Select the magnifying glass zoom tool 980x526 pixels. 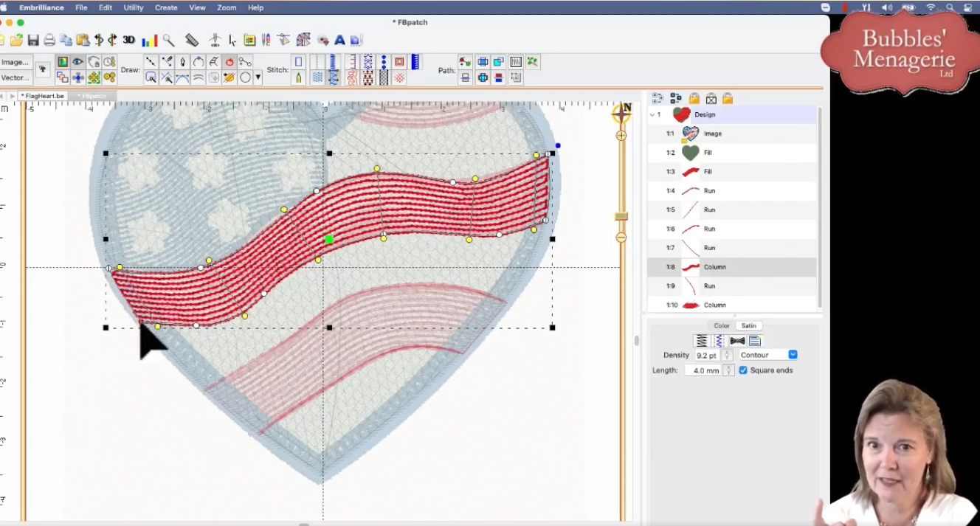169,41
